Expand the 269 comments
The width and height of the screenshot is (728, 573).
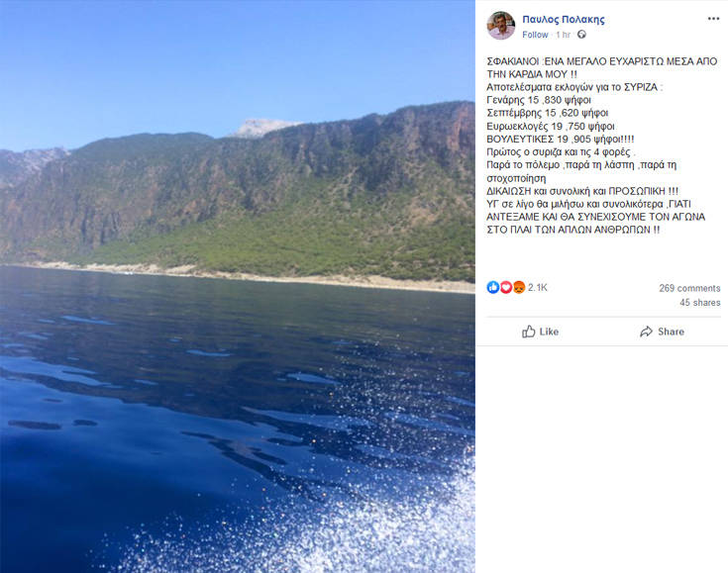point(689,288)
